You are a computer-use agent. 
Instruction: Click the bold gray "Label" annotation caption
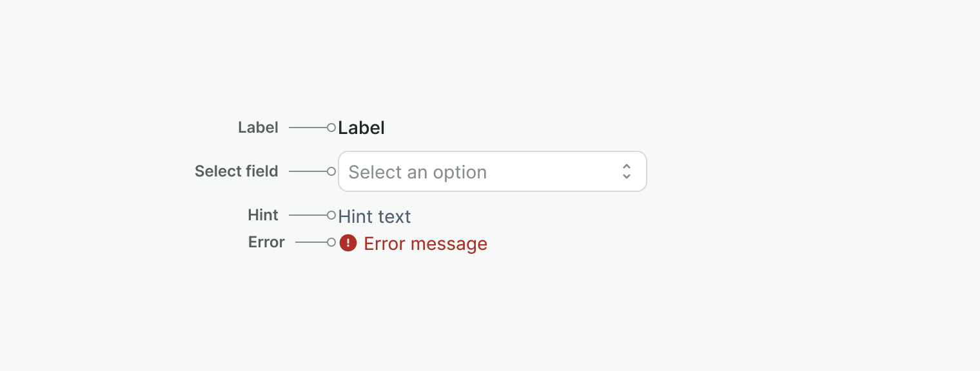(x=258, y=128)
